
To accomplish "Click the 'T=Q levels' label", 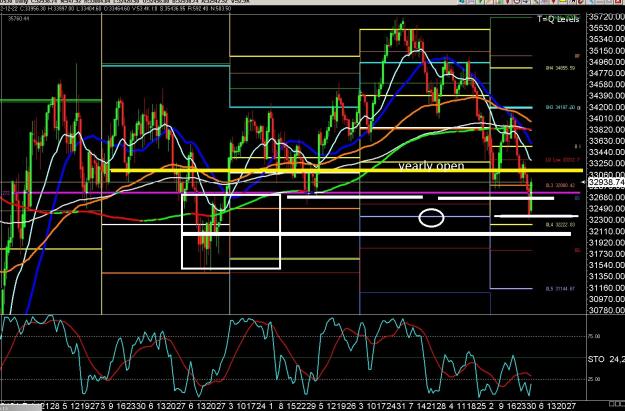I will pos(558,19).
